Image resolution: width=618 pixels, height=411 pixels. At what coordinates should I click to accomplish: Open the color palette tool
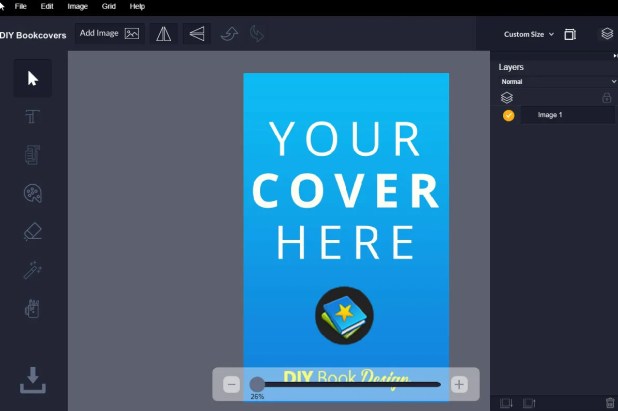click(x=33, y=193)
